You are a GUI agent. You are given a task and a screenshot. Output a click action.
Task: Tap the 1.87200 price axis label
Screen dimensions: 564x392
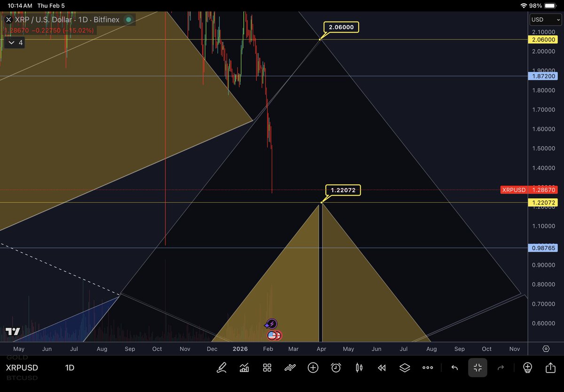coord(543,76)
